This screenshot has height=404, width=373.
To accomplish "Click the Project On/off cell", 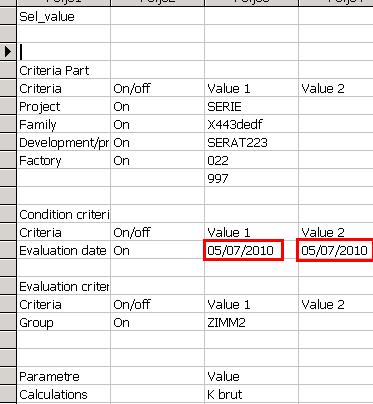I will click(x=157, y=106).
